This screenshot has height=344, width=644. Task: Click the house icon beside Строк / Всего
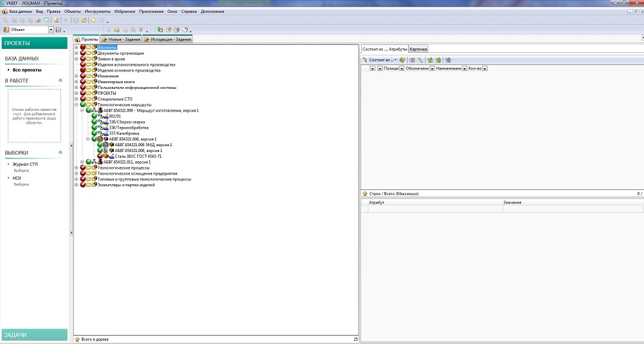tap(365, 193)
